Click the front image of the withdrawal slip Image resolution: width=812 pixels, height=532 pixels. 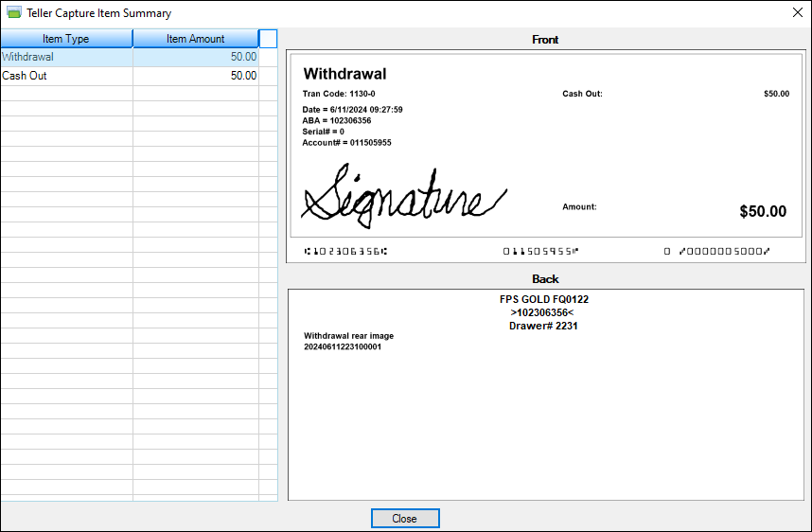click(x=546, y=156)
